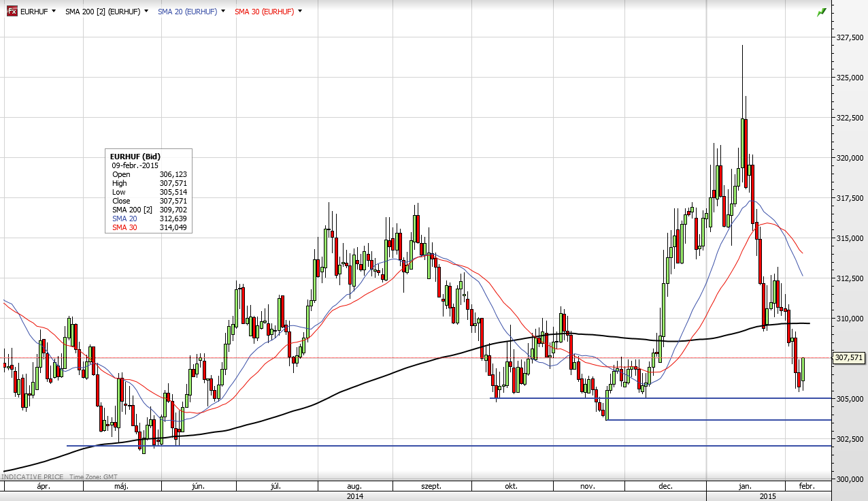Click the red Fx instrument icon
This screenshot has width=868, height=501.
(x=12, y=12)
